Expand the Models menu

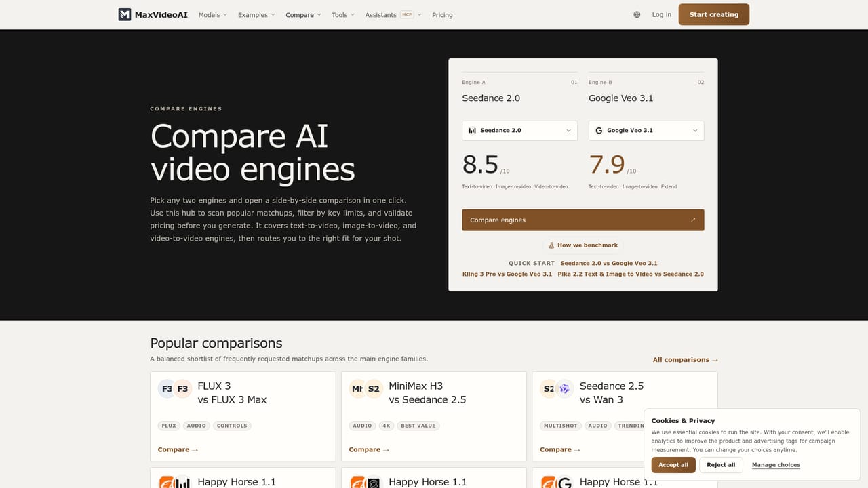tap(213, 14)
